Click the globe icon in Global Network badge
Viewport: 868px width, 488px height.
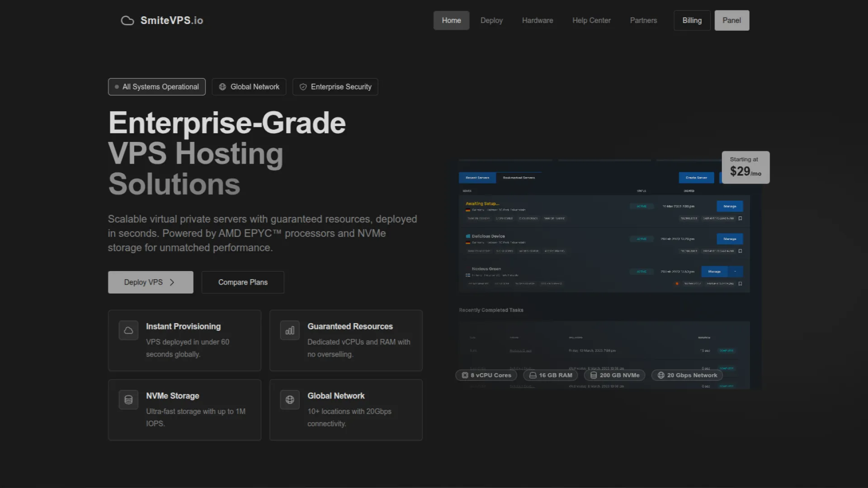pos(222,87)
